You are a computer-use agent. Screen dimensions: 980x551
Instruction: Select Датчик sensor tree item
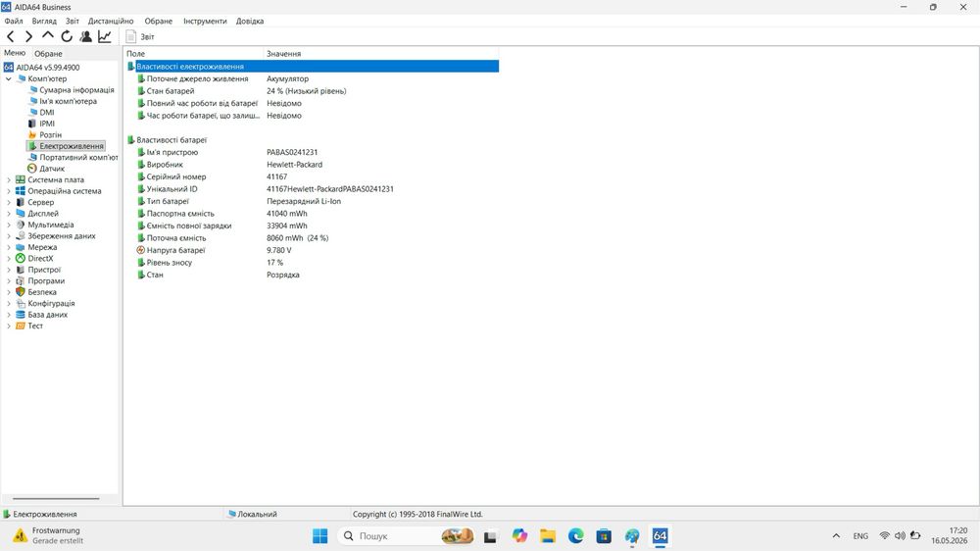[x=51, y=169]
